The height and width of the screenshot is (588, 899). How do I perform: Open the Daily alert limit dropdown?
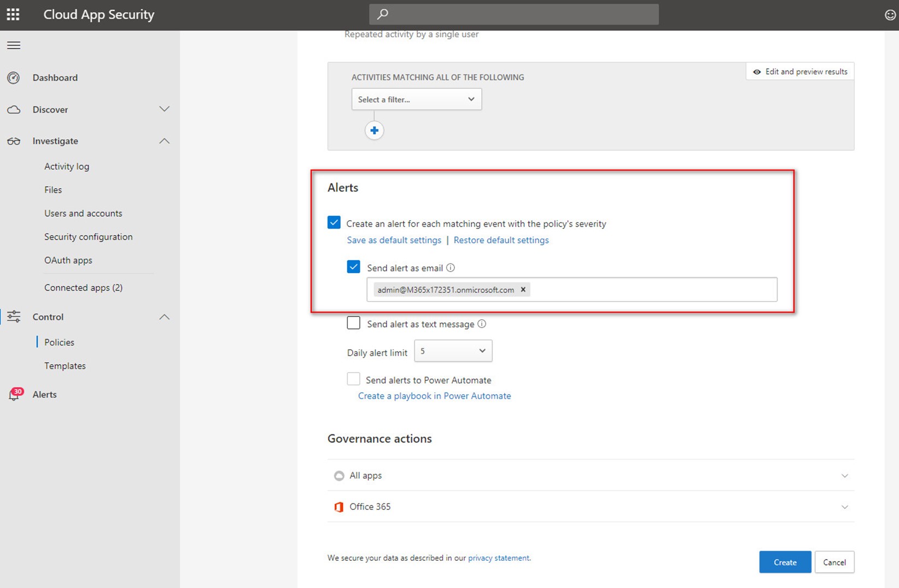(453, 351)
